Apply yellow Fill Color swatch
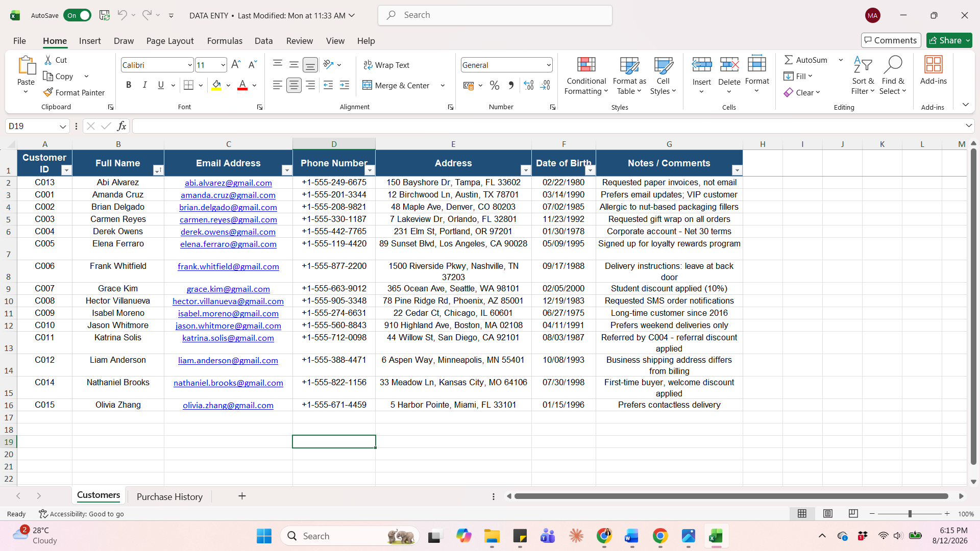Viewport: 980px width, 551px height. [x=216, y=85]
